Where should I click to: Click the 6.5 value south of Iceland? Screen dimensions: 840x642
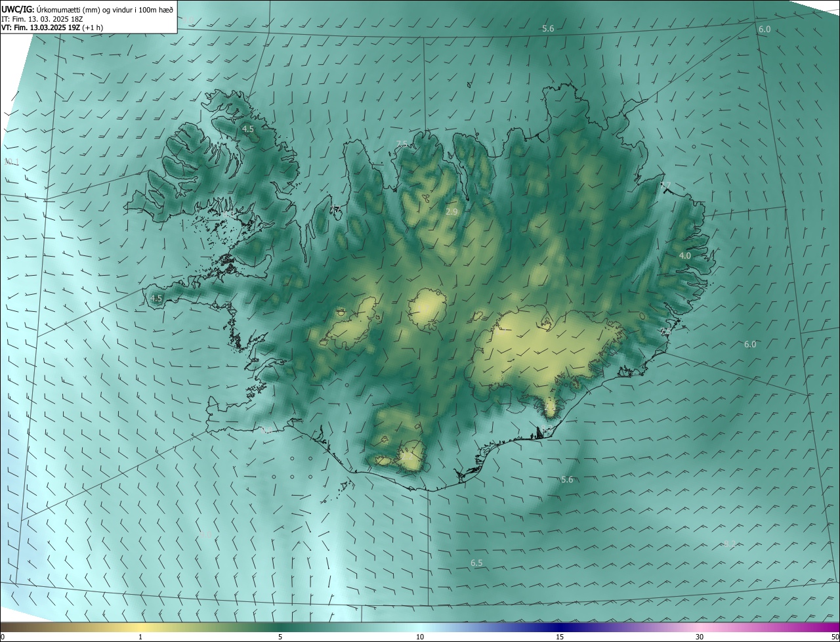(476, 563)
